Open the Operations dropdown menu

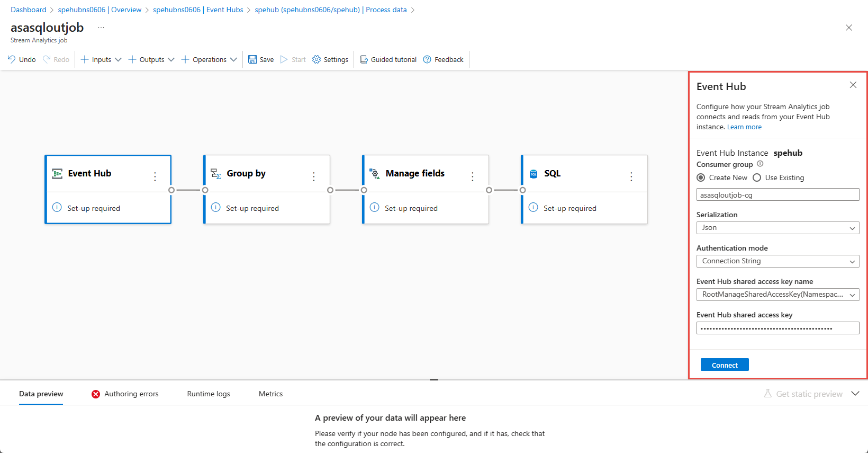click(209, 59)
